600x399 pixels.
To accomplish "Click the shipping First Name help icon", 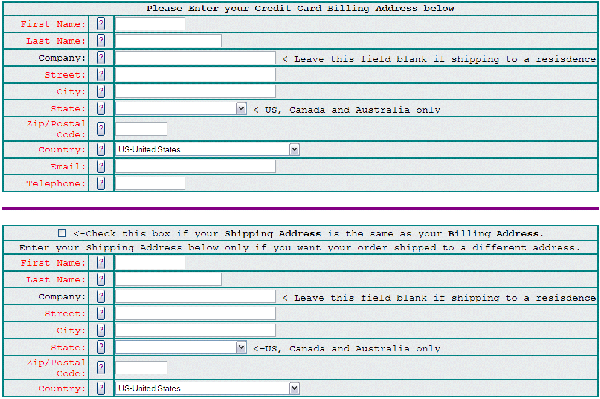I will click(x=101, y=262).
